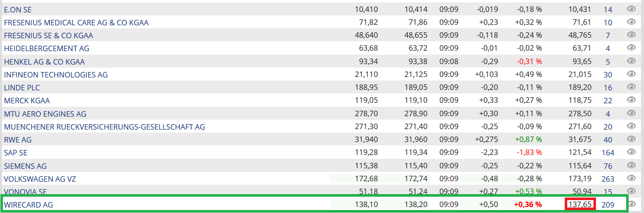644x213 pixels.
Task: Click HeidelbergCement bid price 63,68
Action: (369, 48)
